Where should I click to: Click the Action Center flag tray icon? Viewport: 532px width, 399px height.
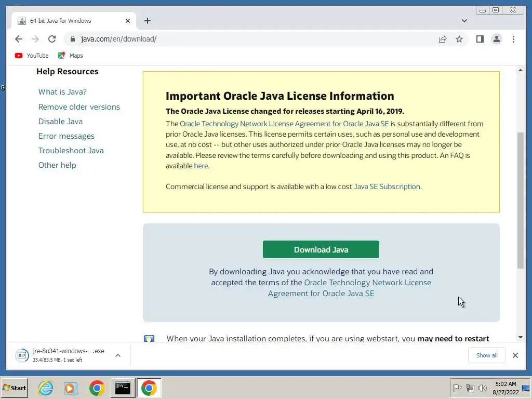click(457, 388)
